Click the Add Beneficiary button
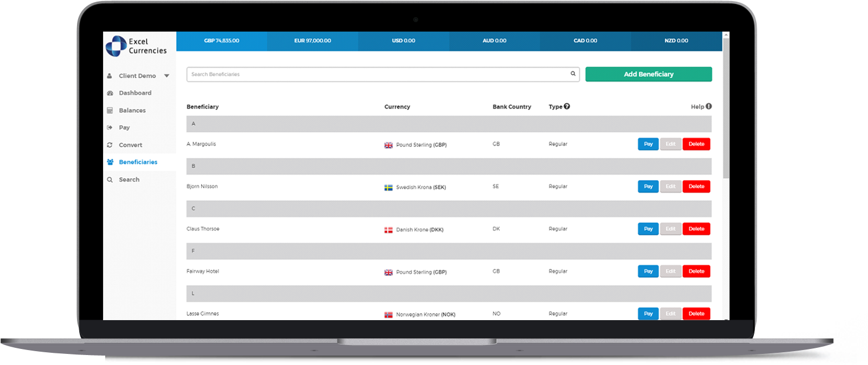 [648, 74]
